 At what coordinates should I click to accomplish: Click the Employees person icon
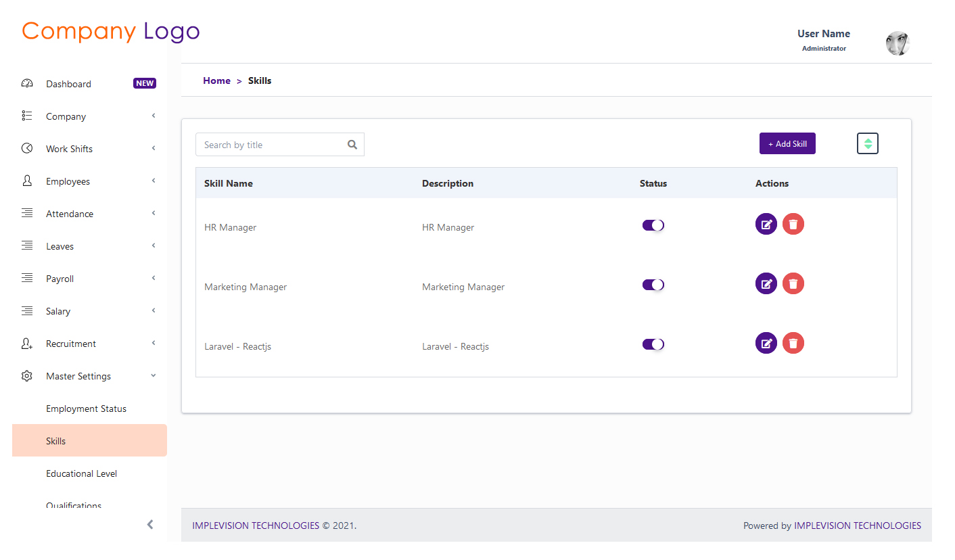coord(27,181)
